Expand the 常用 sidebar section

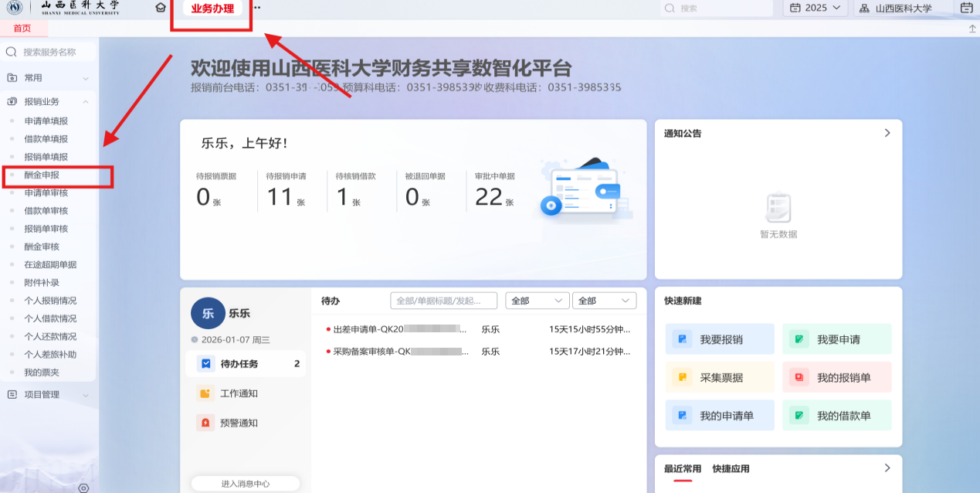[48, 78]
